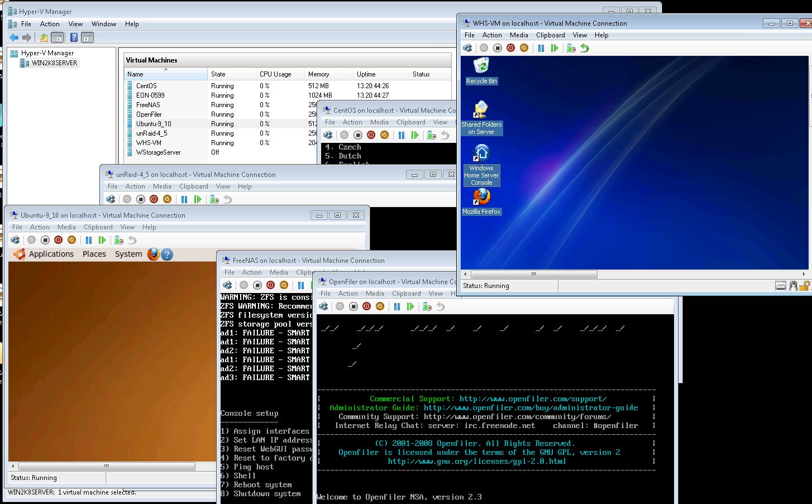Click Turn Off icon in WHS-VM toolbar

coord(497,49)
